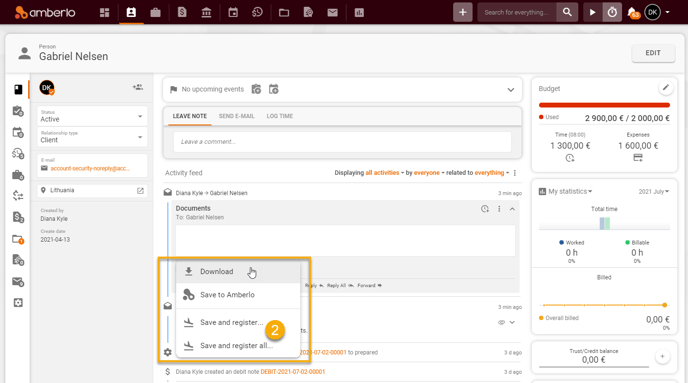688x383 pixels.
Task: Click the add team member icon
Action: tap(138, 87)
